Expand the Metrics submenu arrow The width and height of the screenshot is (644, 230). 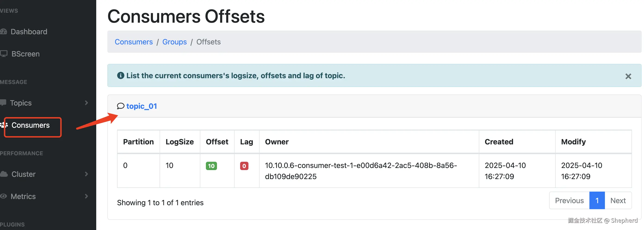pos(87,196)
